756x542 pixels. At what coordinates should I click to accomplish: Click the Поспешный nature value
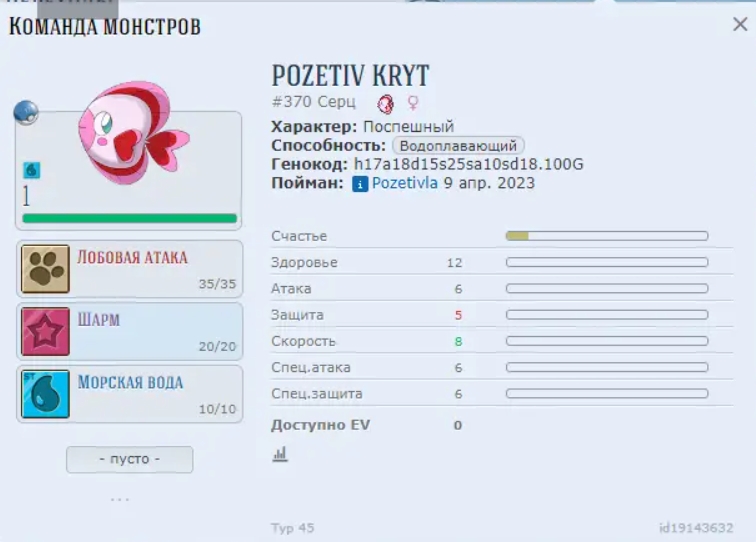pos(408,127)
